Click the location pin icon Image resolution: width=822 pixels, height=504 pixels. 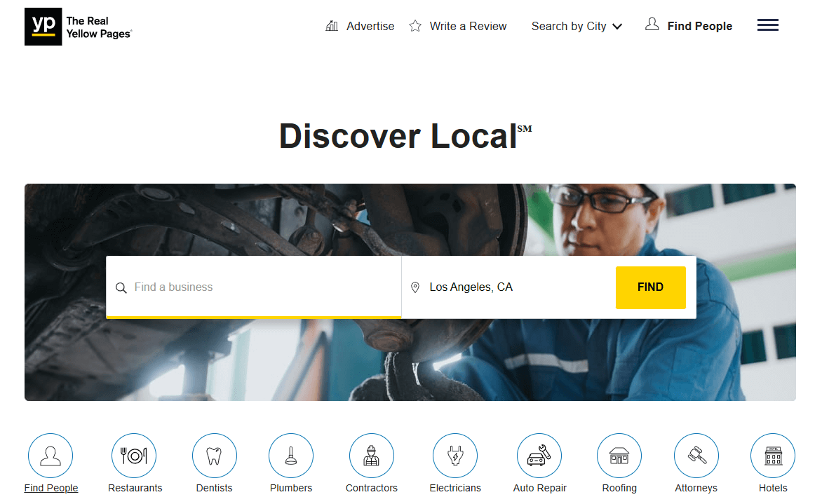(415, 287)
